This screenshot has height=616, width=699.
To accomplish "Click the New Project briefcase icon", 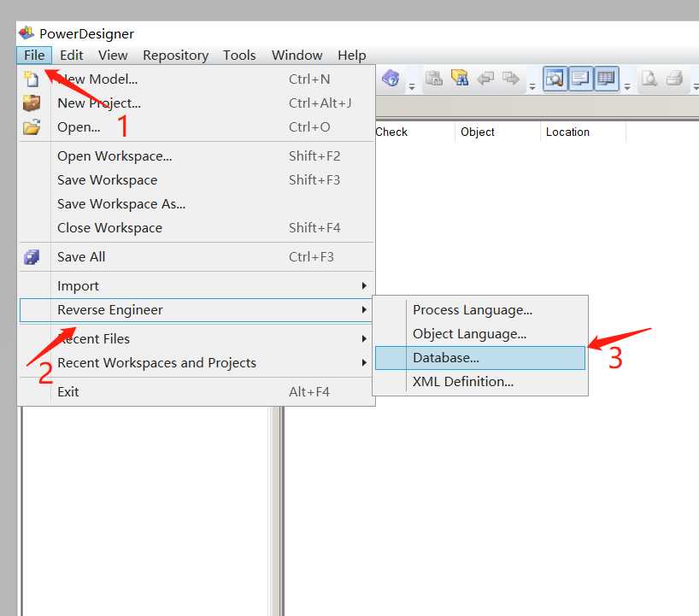I will click(32, 103).
